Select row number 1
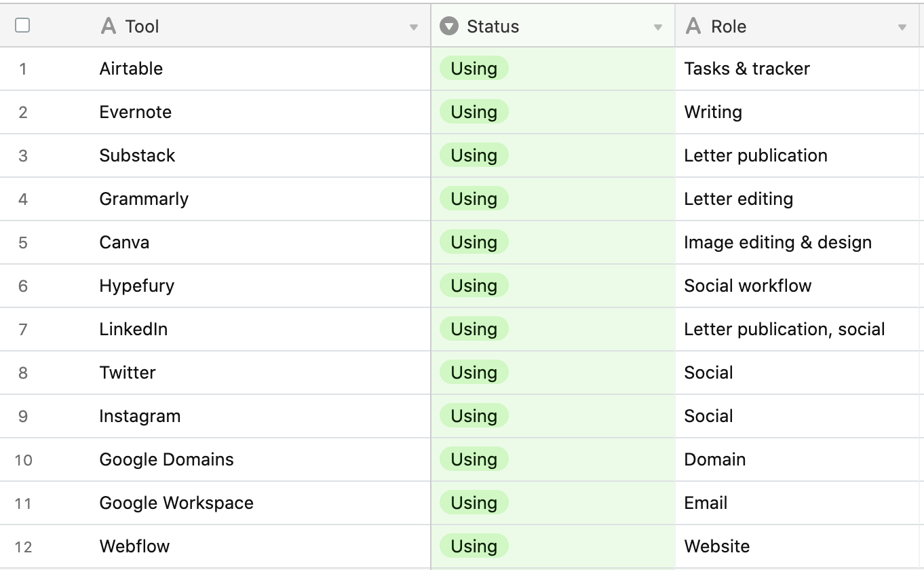This screenshot has width=924, height=570. tap(23, 69)
